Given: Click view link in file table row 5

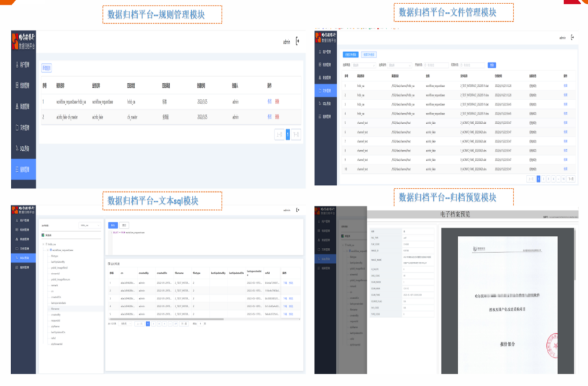Looking at the screenshot, I should point(565,123).
